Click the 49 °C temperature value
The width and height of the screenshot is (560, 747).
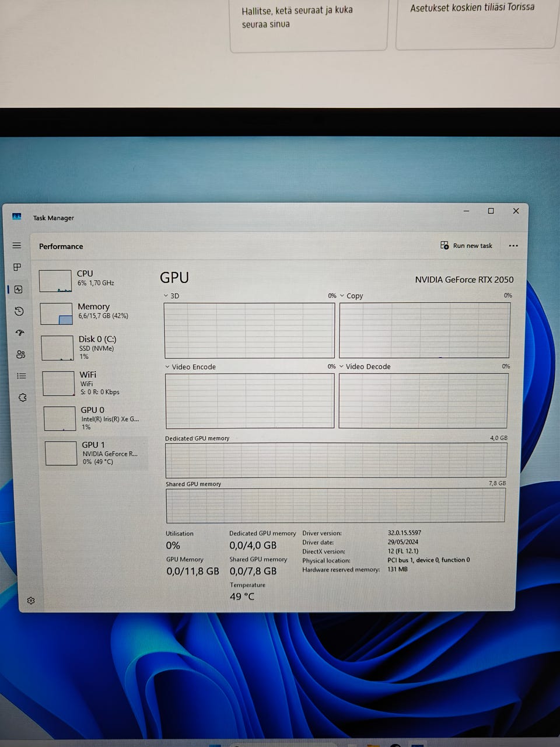[242, 596]
